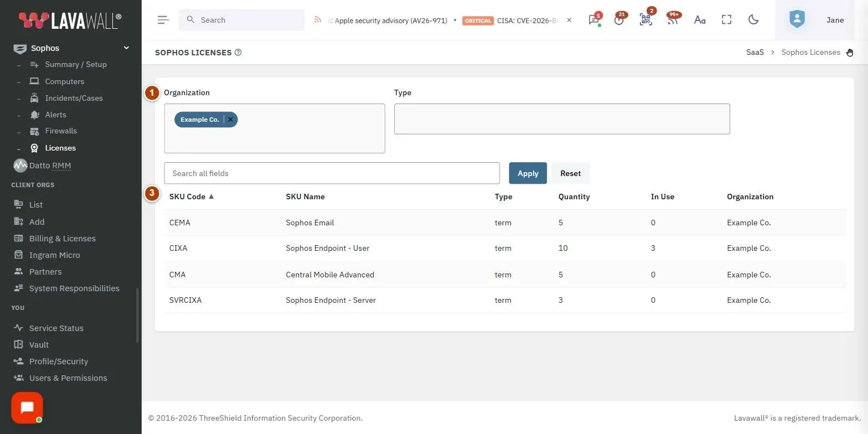Click the Sophos Licenses breadcrumb
Screen dimensions: 868x434
pyautogui.click(x=810, y=52)
